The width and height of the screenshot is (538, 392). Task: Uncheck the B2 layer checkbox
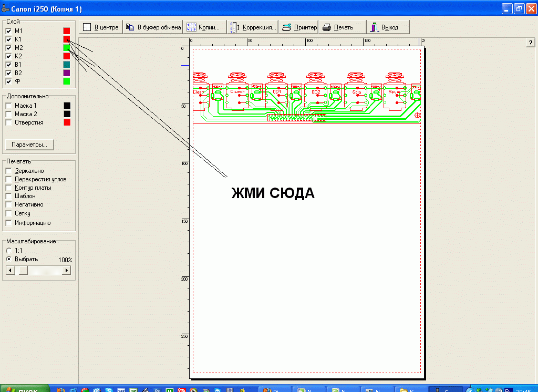pyautogui.click(x=8, y=73)
